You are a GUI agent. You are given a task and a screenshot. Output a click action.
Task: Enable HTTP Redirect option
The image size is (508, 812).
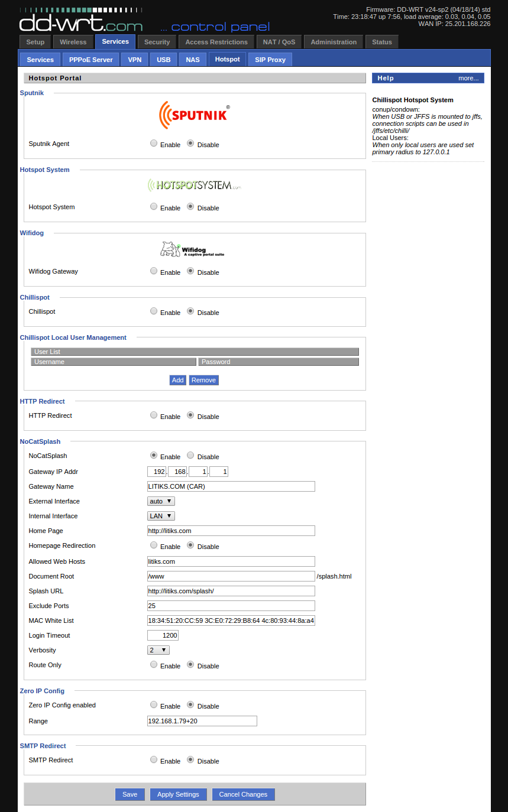(x=154, y=415)
